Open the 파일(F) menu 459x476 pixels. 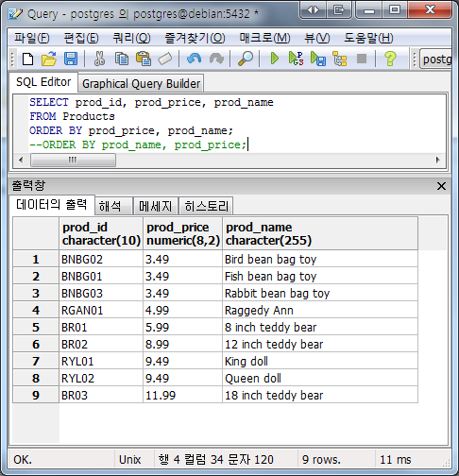tap(32, 38)
